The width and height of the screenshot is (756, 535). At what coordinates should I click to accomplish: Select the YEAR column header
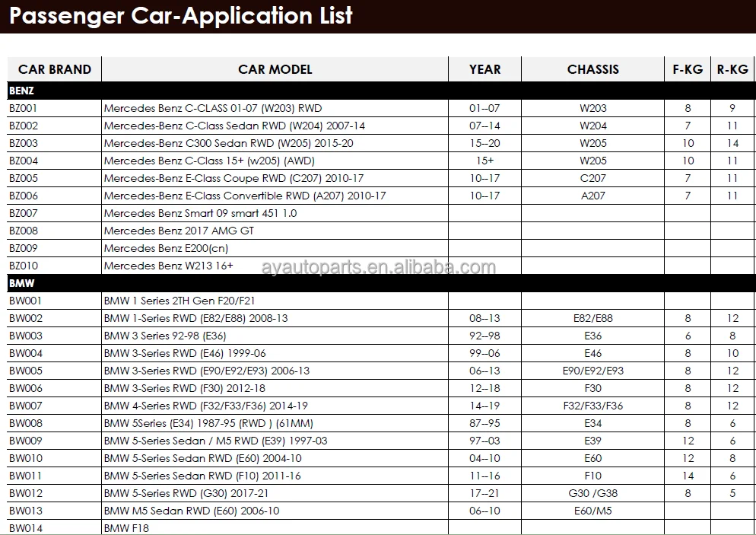click(x=484, y=69)
